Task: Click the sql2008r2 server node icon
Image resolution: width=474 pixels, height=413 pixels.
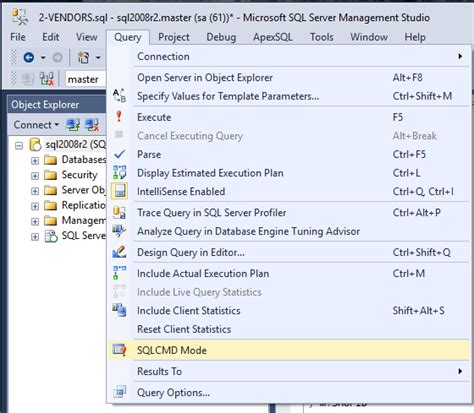Action: (x=35, y=145)
